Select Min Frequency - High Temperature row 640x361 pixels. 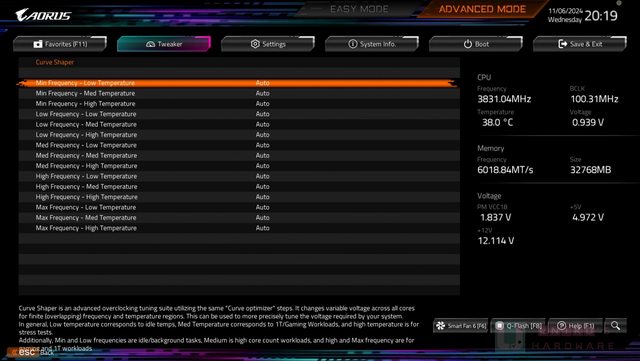(x=239, y=104)
